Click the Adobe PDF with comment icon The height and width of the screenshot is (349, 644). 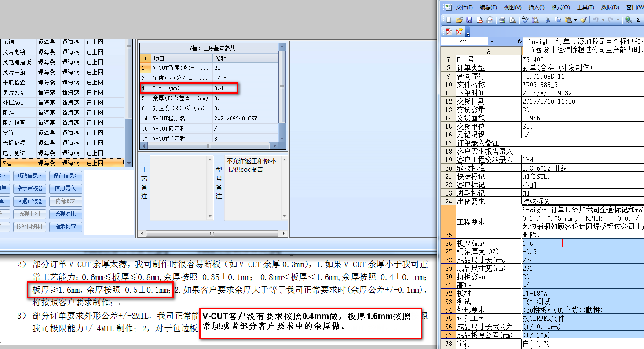(x=459, y=32)
